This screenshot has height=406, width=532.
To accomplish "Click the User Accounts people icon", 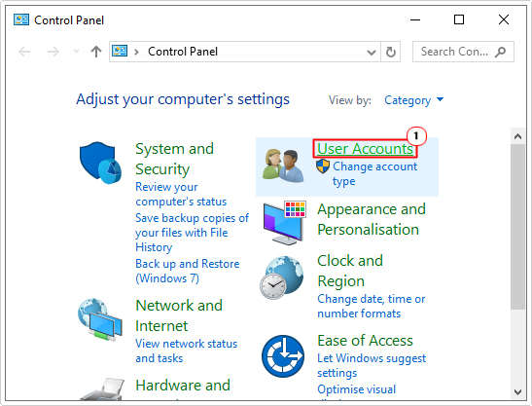I will [283, 166].
